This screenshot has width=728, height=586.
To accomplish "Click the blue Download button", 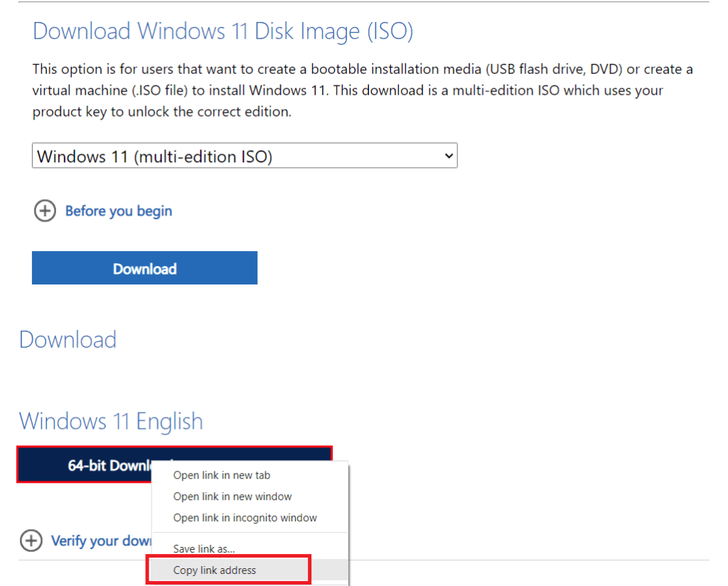I will [x=144, y=268].
